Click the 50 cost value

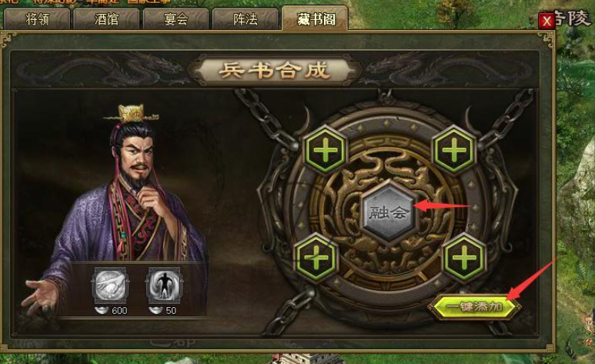tap(171, 311)
